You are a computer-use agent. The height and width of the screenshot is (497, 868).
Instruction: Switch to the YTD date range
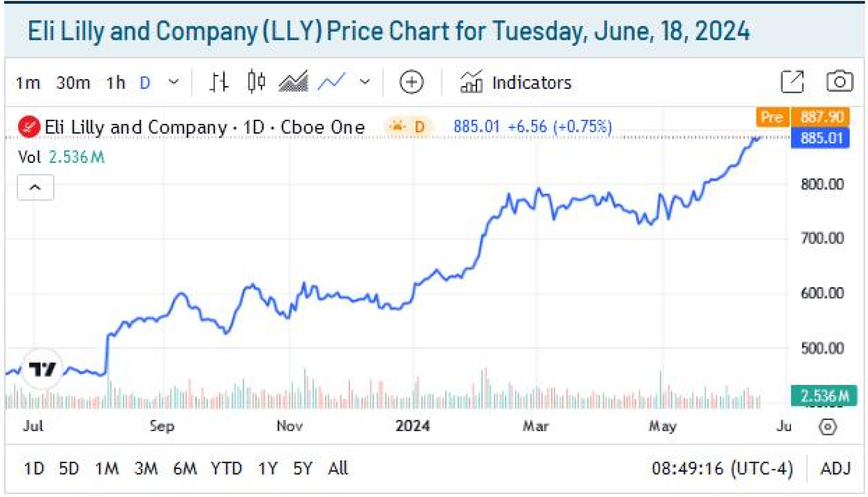226,468
